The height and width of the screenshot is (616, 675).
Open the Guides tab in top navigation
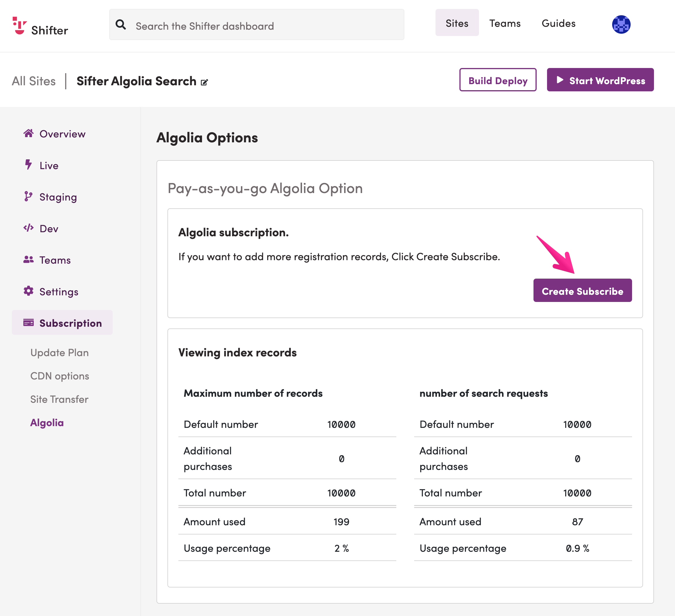pos(559,23)
